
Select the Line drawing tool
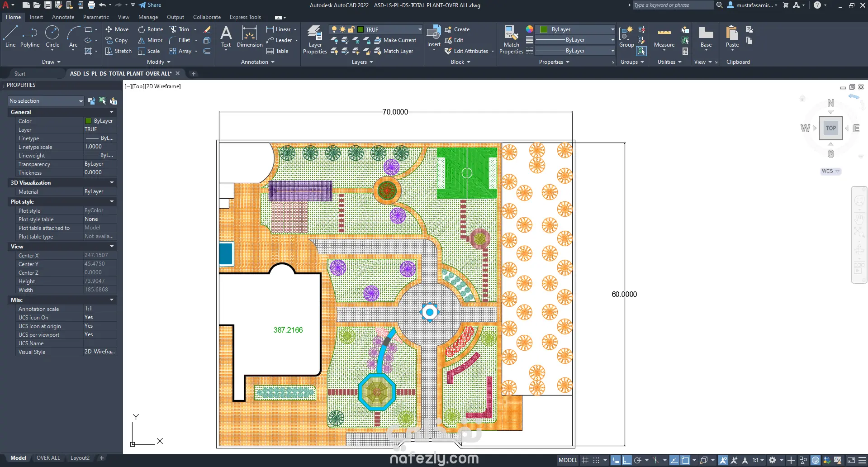point(10,37)
